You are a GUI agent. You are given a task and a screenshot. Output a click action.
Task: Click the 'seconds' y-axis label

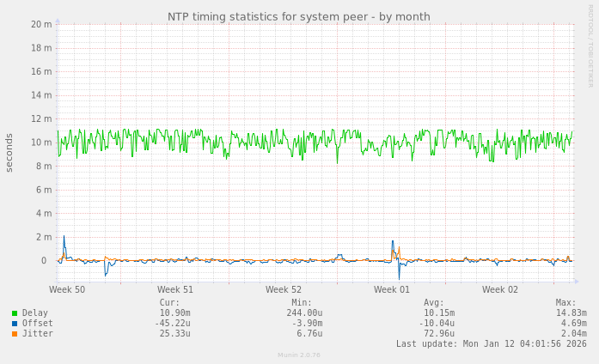[9, 153]
